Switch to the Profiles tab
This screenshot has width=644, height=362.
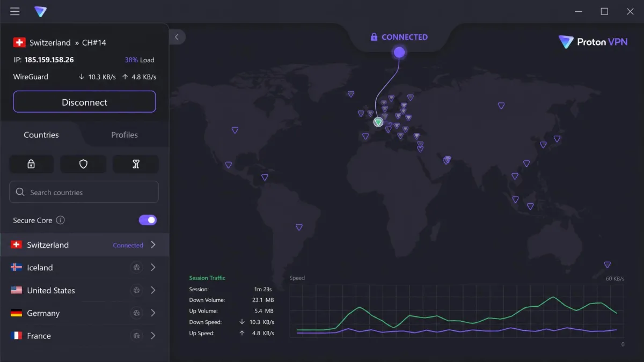[125, 135]
